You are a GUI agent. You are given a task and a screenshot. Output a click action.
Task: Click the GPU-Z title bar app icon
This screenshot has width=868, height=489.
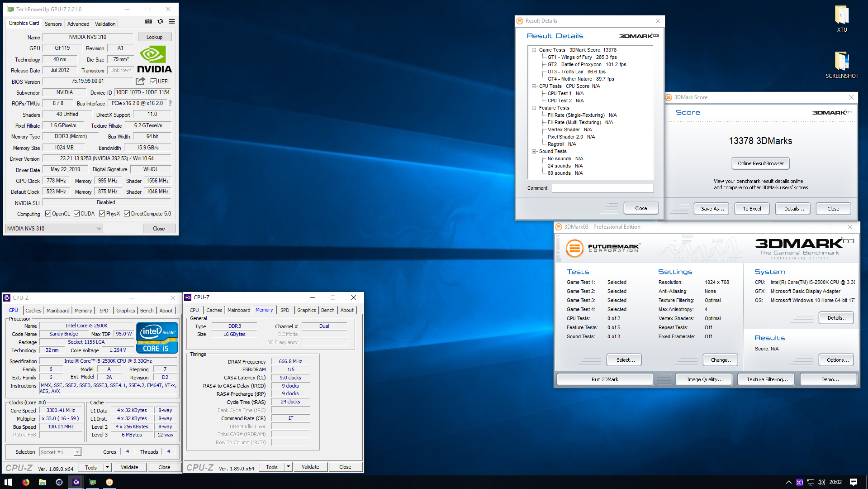click(10, 9)
